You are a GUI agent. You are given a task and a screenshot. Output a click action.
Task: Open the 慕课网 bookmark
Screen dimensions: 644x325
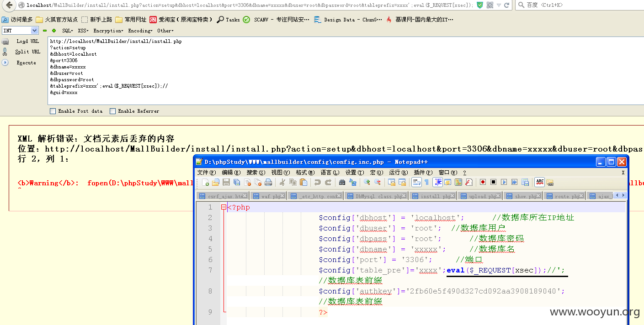click(x=419, y=20)
